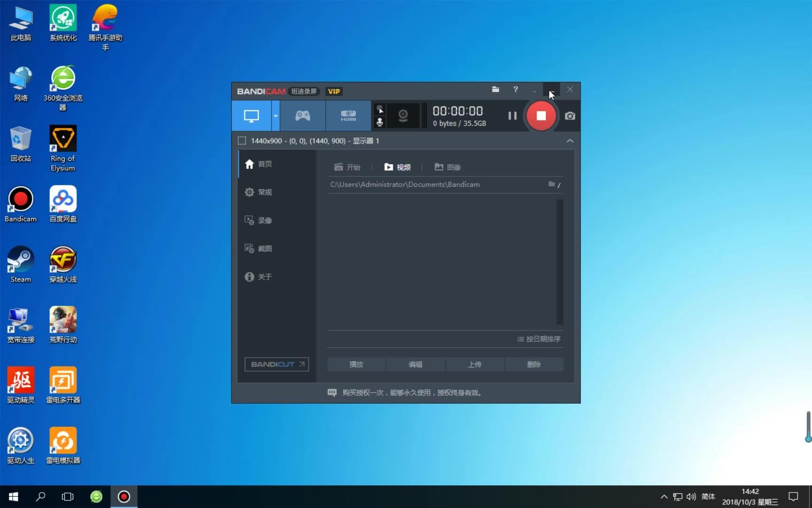
Task: Open Steam desktop icon
Action: click(21, 265)
